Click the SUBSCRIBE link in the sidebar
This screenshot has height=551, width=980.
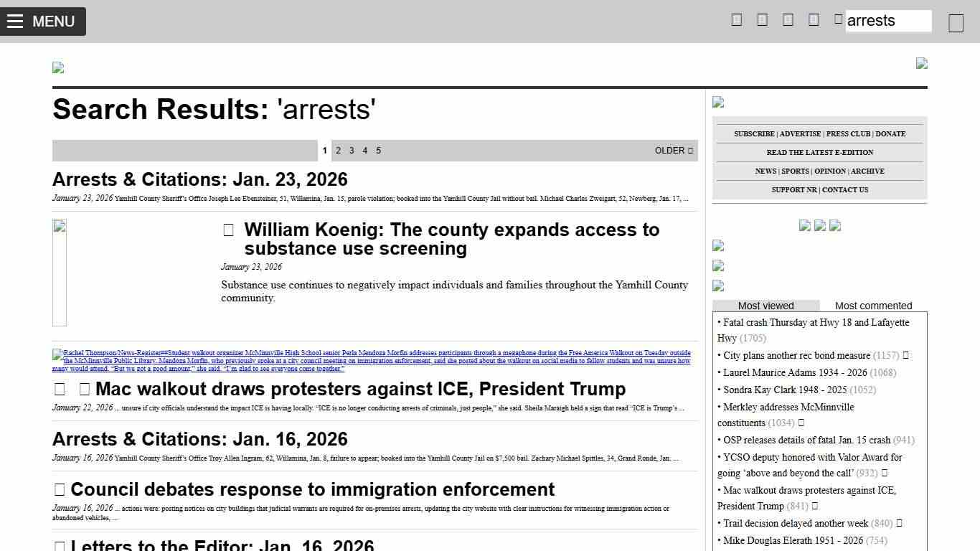click(x=753, y=134)
